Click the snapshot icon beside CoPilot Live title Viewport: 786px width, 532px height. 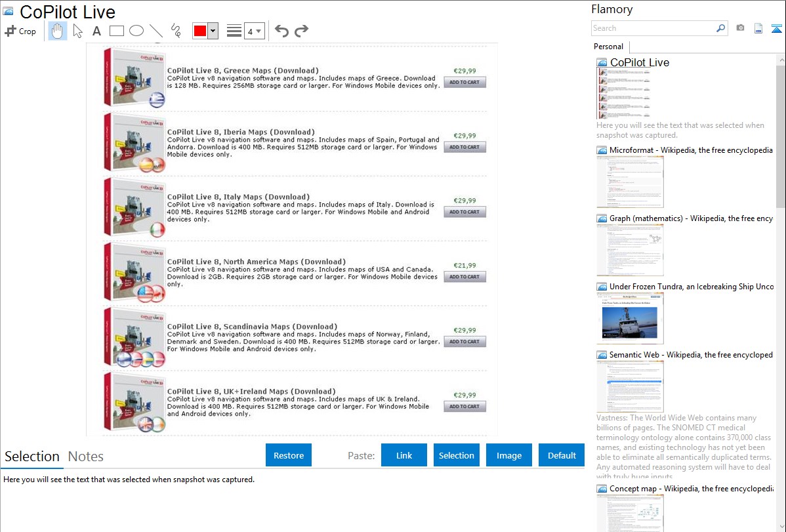[x=8, y=11]
